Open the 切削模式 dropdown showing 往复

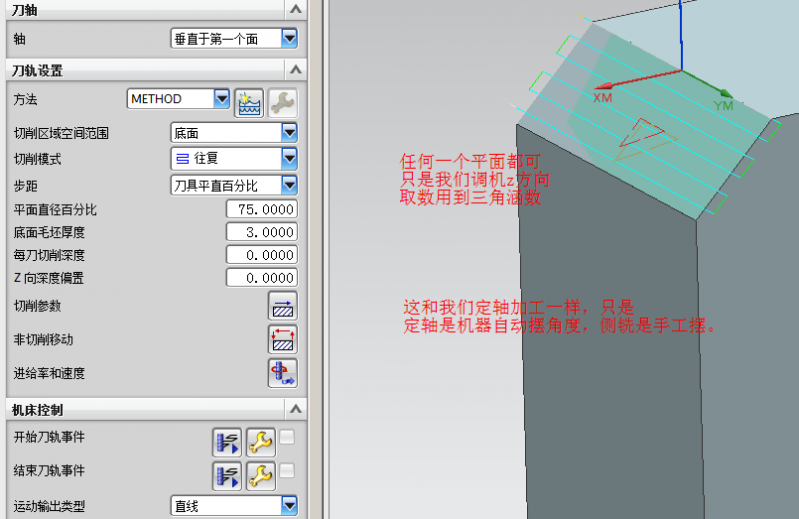[289, 158]
